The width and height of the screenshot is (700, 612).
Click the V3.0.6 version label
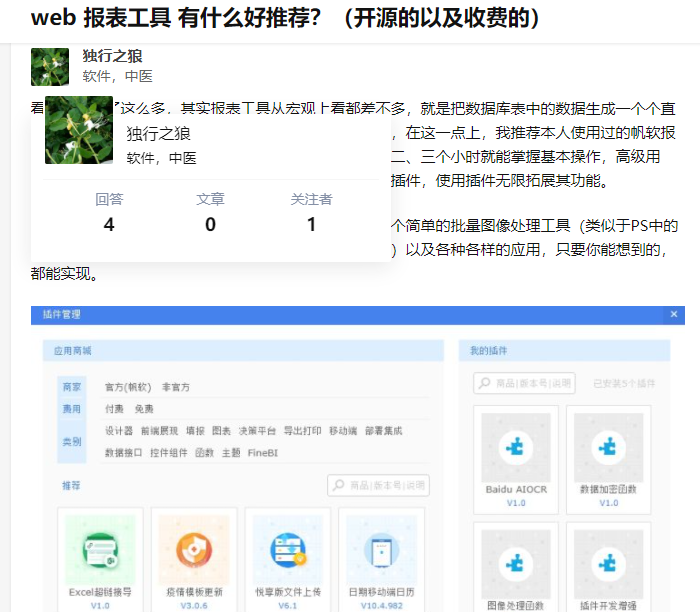(x=194, y=605)
